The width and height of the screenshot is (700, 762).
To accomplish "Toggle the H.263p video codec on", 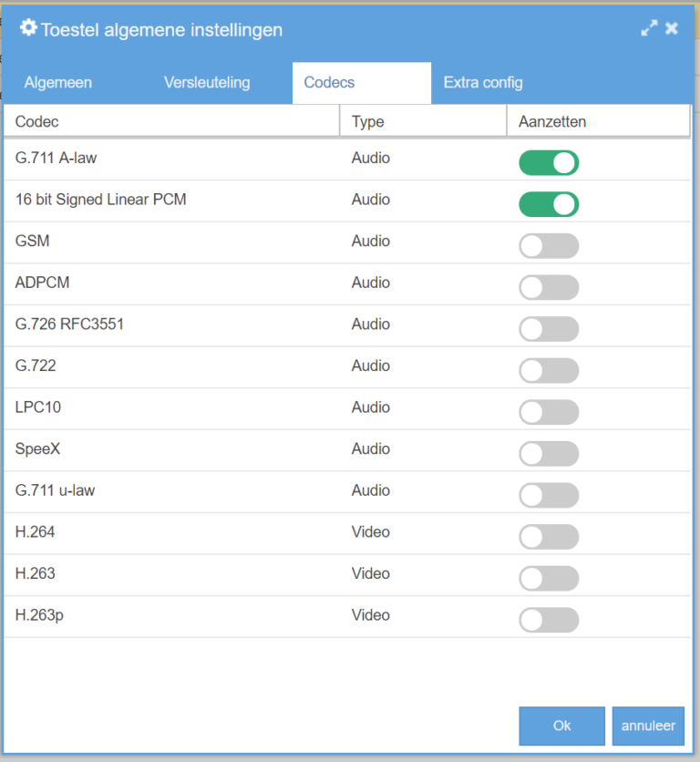I will coord(549,620).
